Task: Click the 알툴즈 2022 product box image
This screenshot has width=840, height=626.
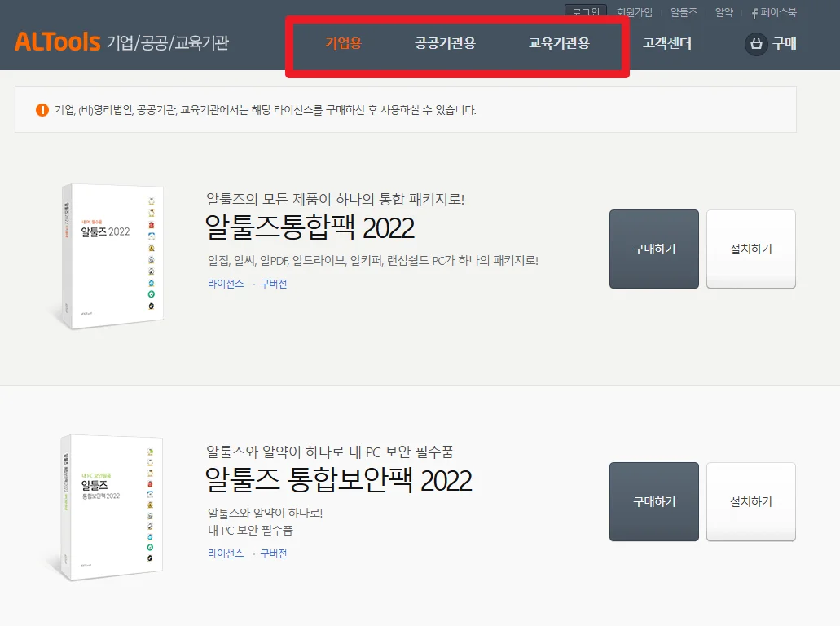Action: tap(111, 256)
